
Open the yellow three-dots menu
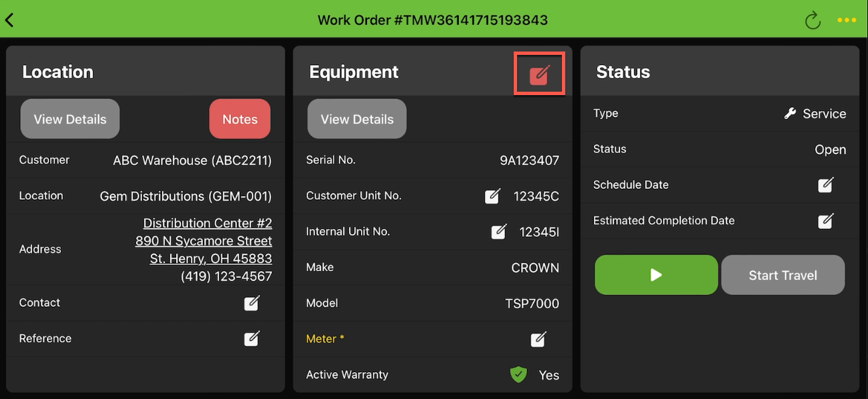pos(847,21)
